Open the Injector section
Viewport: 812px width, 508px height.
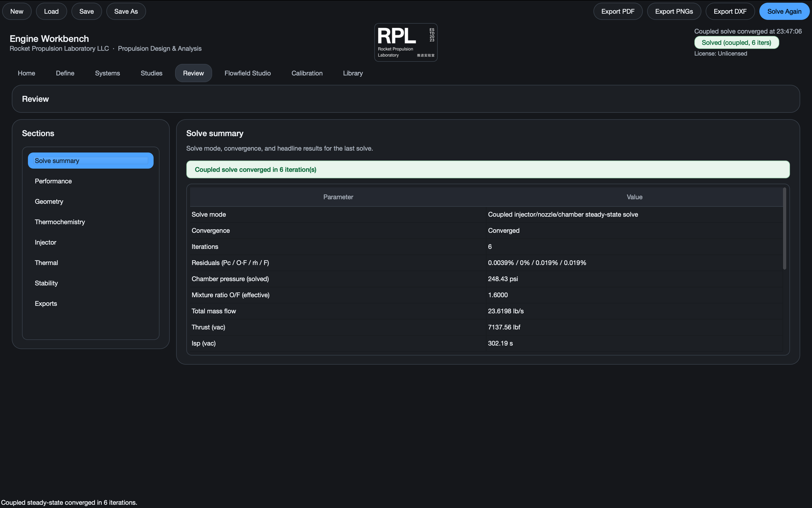click(x=91, y=242)
